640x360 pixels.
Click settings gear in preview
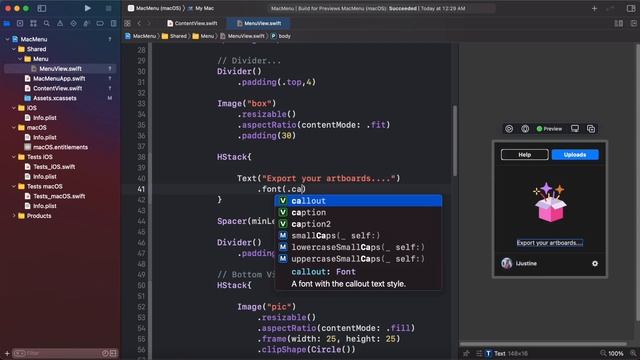(595, 263)
